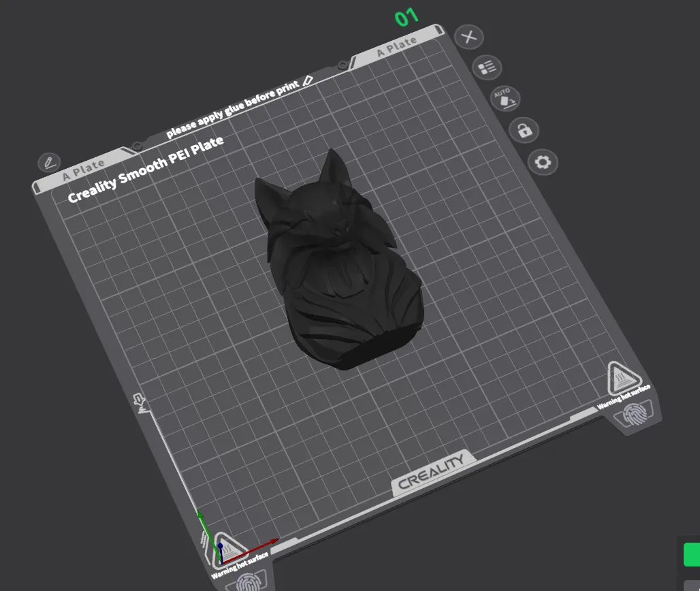Viewport: 700px width, 591px height.
Task: Click the green button at the bottom right
Action: 692,554
